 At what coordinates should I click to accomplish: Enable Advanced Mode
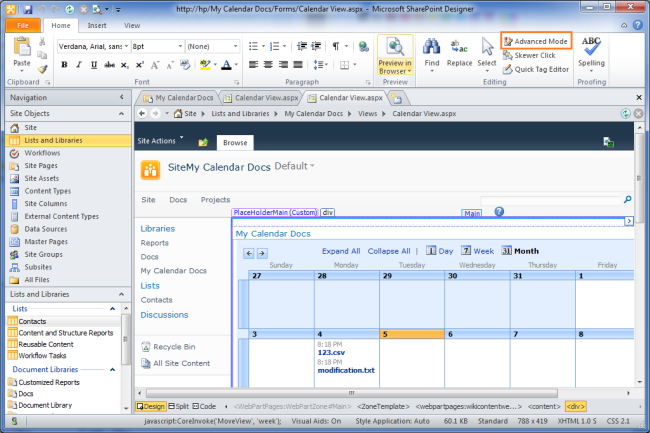[x=536, y=41]
